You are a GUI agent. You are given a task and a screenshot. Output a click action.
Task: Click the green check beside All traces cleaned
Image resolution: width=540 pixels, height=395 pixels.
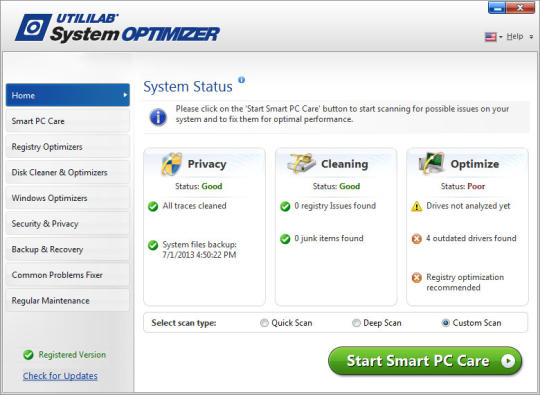[153, 206]
